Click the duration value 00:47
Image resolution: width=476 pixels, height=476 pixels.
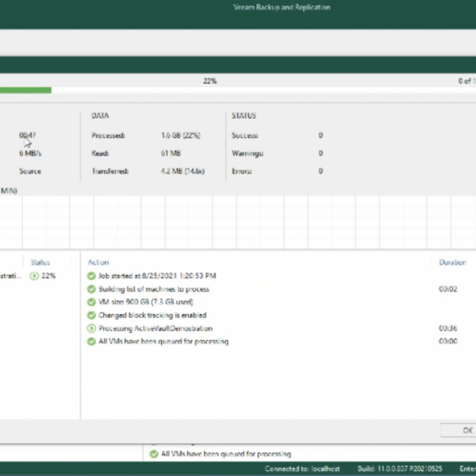coord(28,135)
